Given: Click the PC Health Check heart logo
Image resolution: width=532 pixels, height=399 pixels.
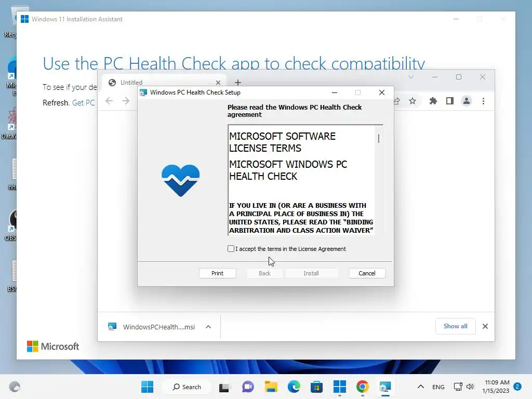Looking at the screenshot, I should click(x=180, y=180).
